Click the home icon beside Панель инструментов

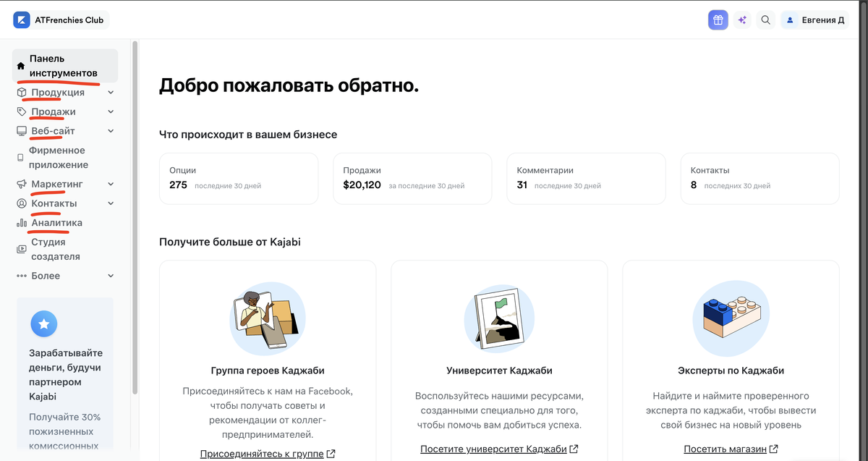pos(21,66)
